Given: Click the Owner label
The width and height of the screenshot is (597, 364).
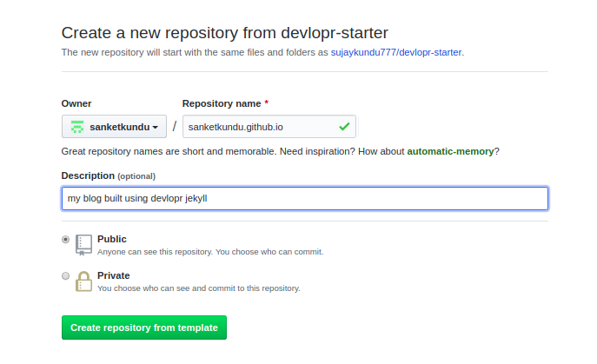Looking at the screenshot, I should point(76,103).
